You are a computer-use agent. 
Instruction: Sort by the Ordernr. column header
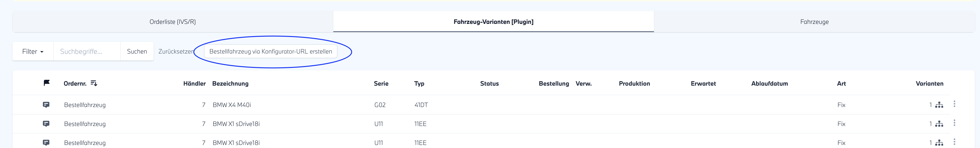pyautogui.click(x=75, y=83)
